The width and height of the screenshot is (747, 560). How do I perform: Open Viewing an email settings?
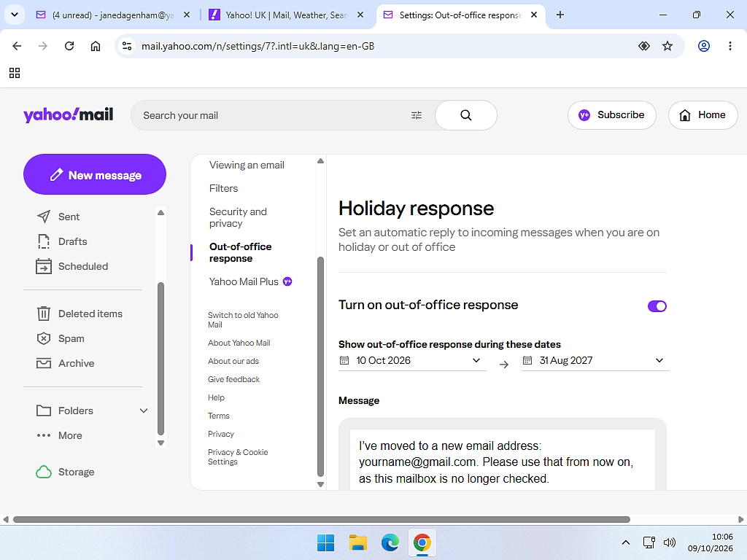click(x=247, y=166)
